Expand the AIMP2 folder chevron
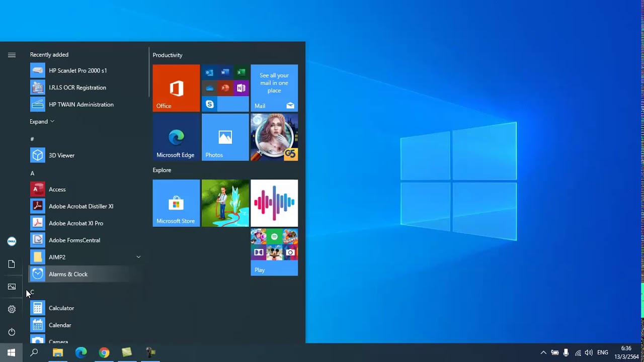The width and height of the screenshot is (644, 362). click(138, 257)
